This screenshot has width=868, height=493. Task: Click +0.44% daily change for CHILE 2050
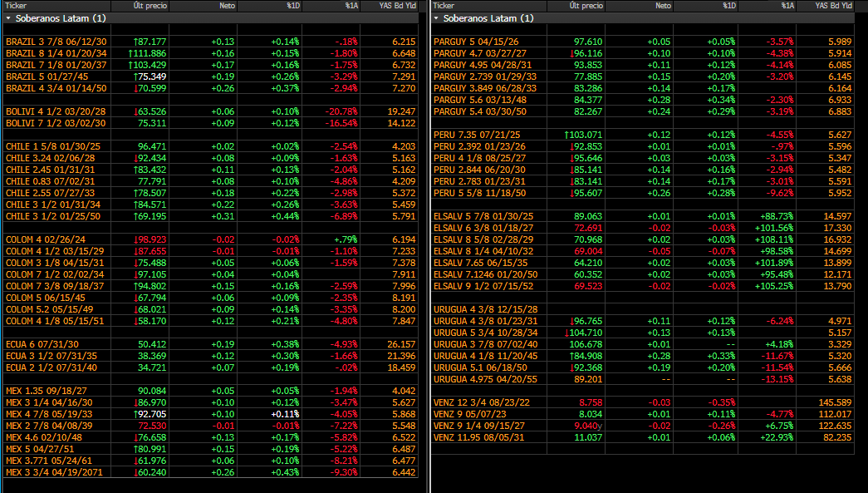point(285,216)
